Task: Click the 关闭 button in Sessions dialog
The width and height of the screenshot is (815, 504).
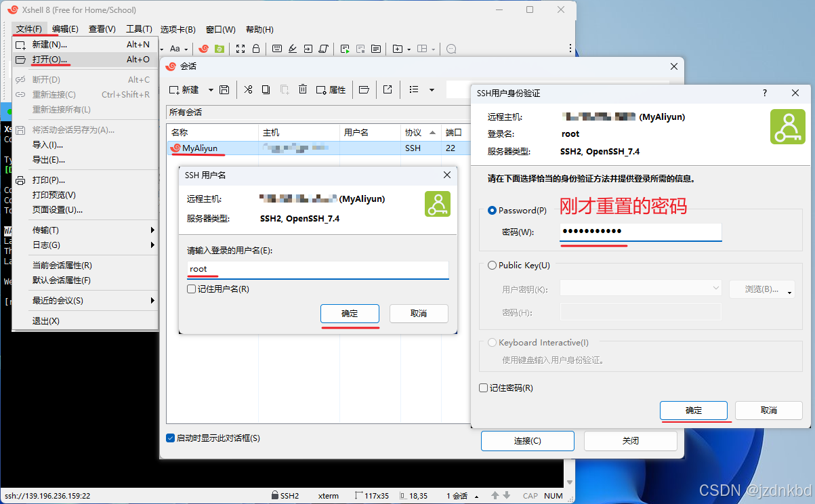Action: [631, 441]
